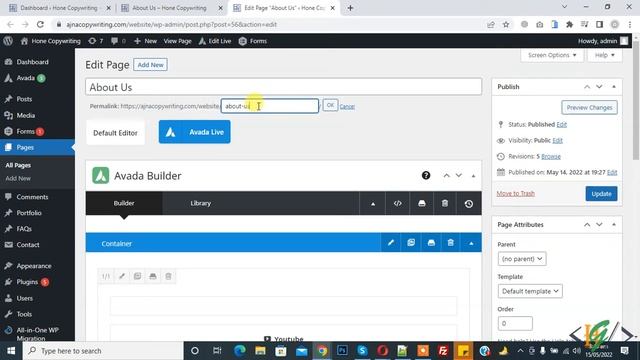
Task: Switch to the Default Editor
Action: 116,133
